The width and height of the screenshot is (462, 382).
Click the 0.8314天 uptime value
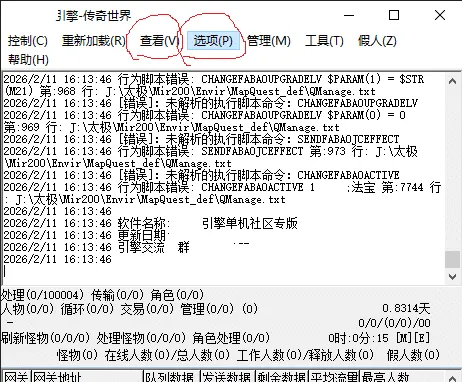[x=406, y=308]
